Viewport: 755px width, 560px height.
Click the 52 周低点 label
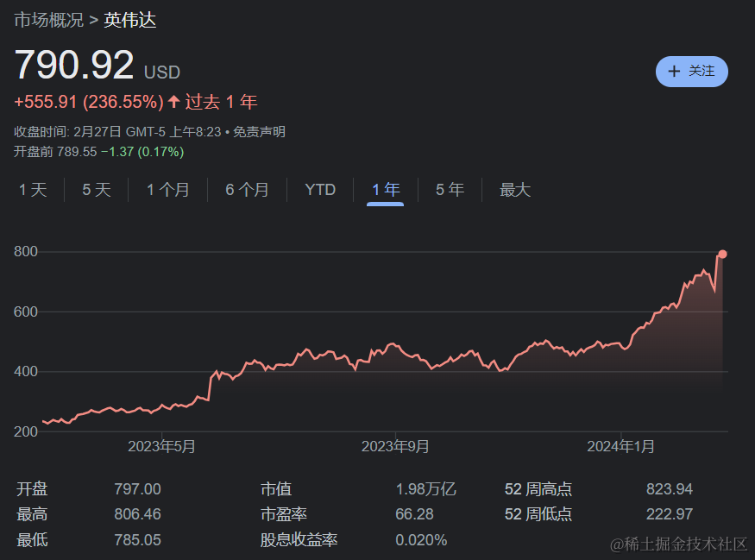click(x=538, y=514)
